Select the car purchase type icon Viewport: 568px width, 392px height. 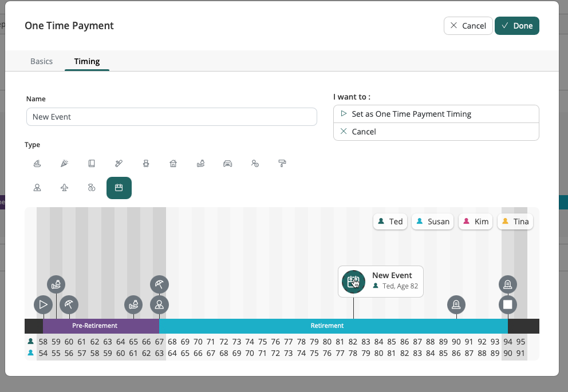point(228,164)
